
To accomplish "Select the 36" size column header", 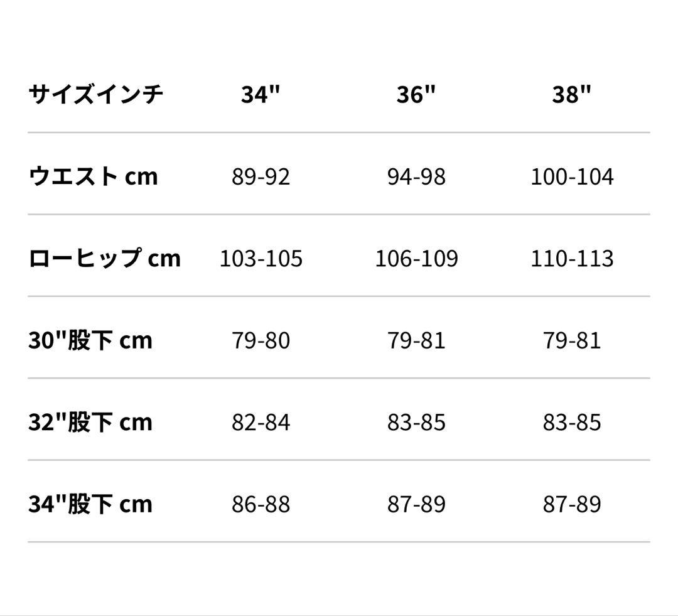I will coord(416,94).
